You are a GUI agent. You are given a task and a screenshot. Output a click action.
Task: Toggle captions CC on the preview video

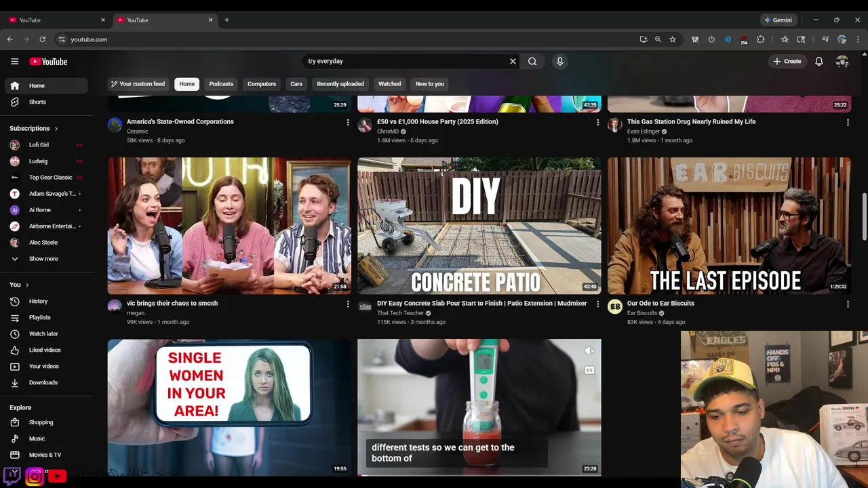(589, 370)
